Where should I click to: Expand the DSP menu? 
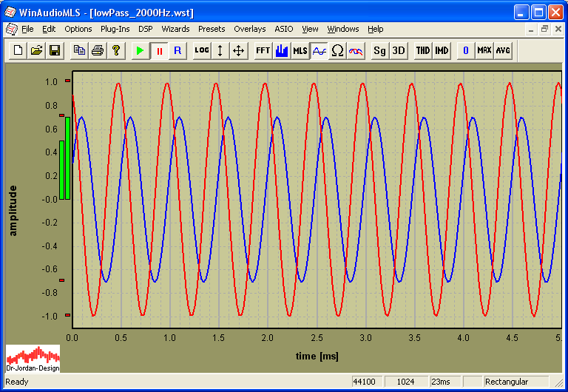click(x=145, y=29)
